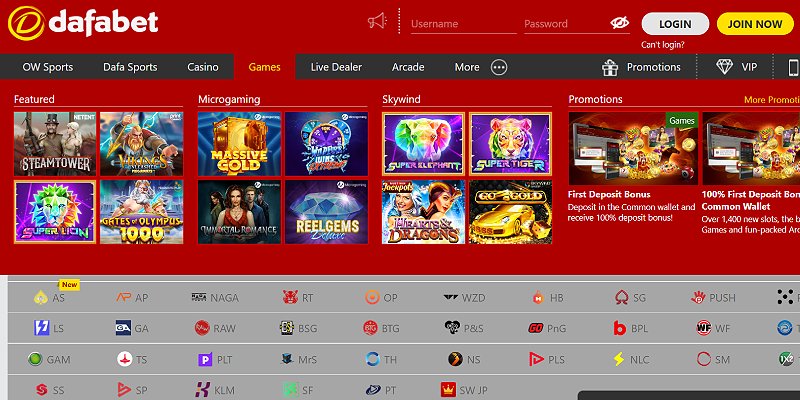
Task: Follow the Can't login? link
Action: (664, 45)
